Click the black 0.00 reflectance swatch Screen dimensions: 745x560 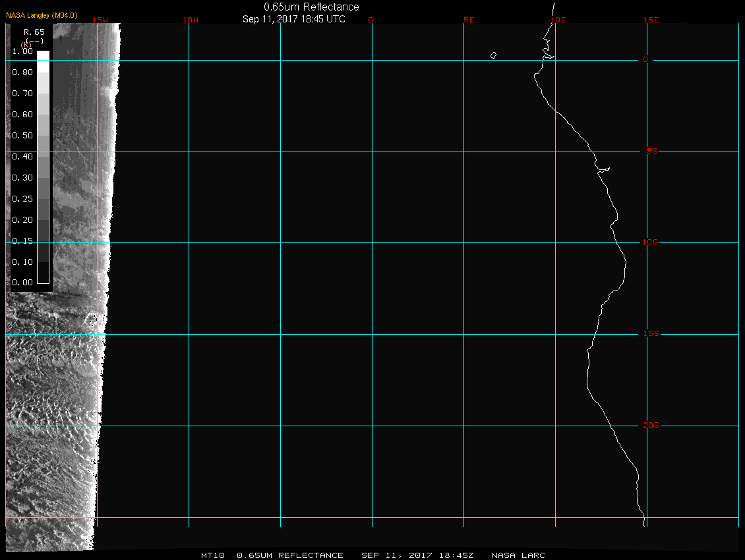(x=43, y=277)
